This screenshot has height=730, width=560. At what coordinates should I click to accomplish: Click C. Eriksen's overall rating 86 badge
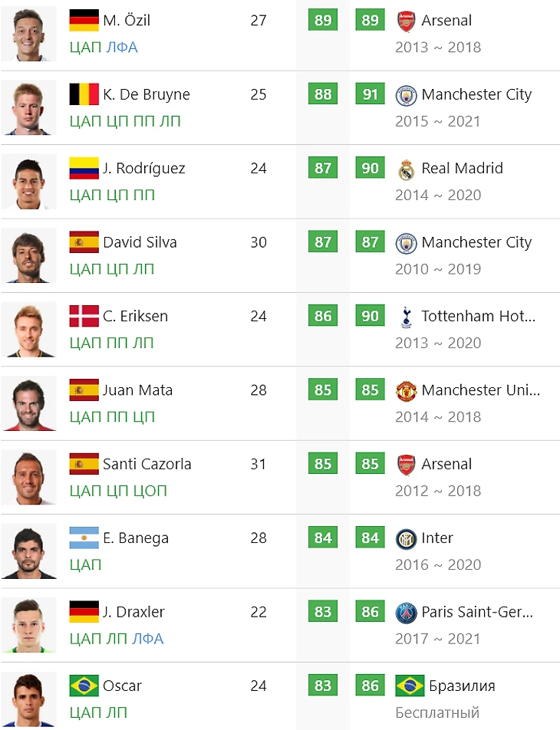323,316
